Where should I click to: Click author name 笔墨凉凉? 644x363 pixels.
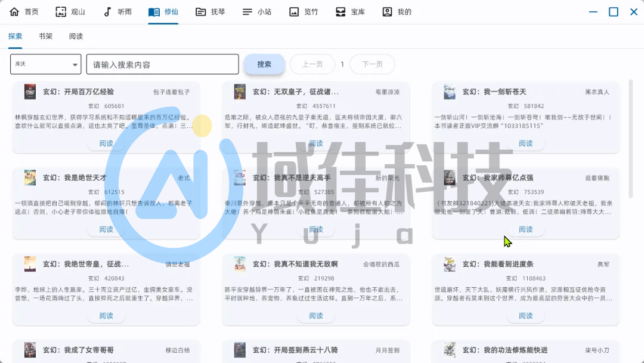click(388, 92)
